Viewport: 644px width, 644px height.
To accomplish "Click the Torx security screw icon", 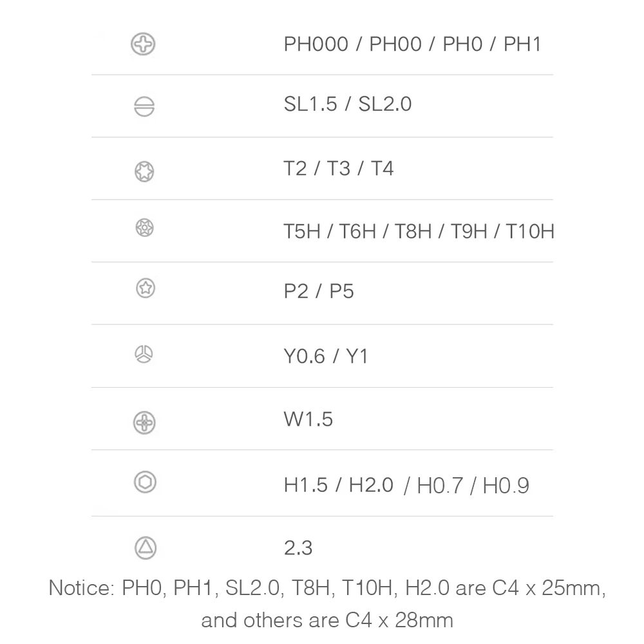I will 145,227.
